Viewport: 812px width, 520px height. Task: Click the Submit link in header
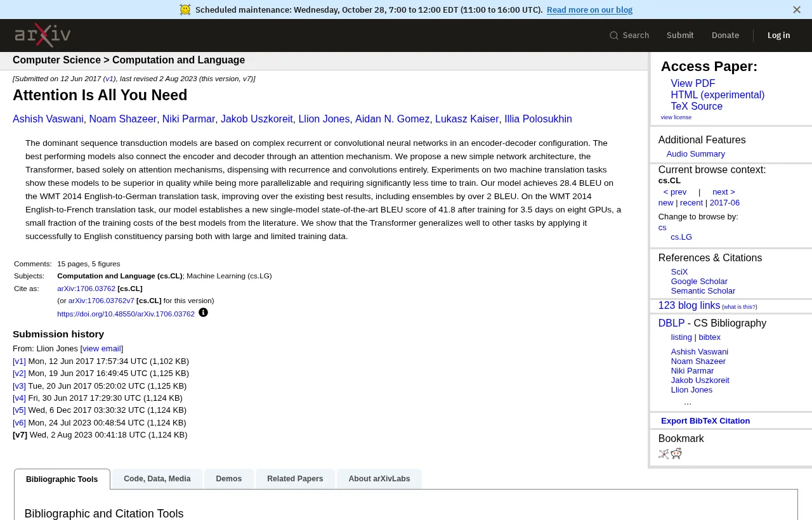pos(680,36)
